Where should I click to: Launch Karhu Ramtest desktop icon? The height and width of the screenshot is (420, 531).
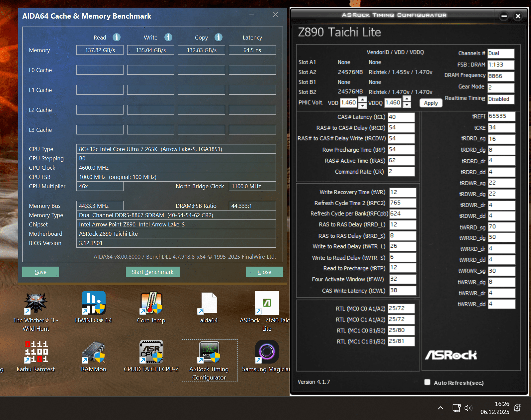[x=36, y=356]
